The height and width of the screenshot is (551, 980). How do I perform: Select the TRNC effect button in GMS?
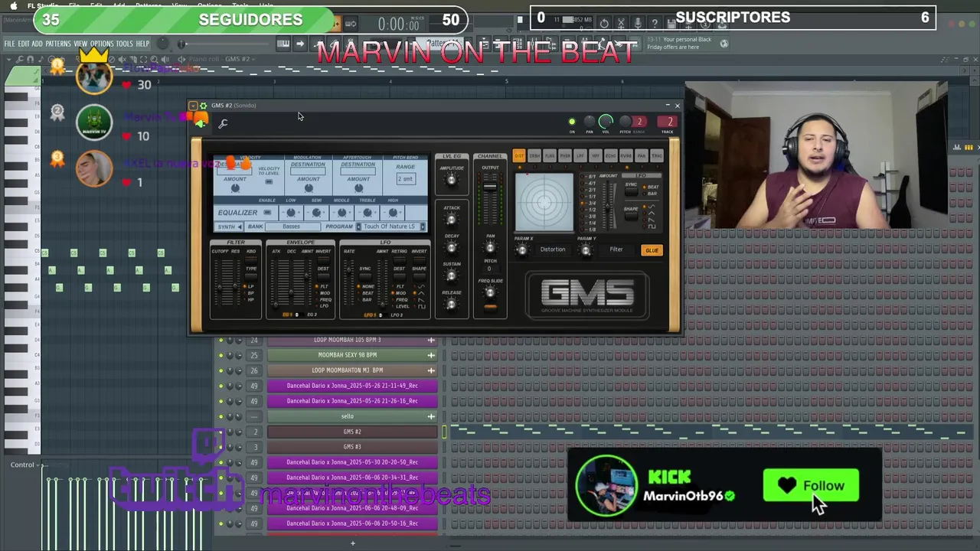(657, 156)
